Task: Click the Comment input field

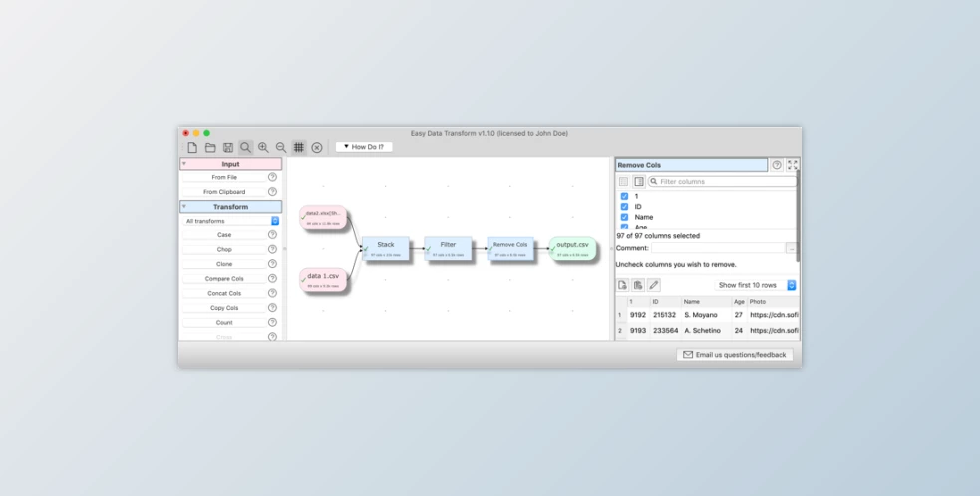Action: [718, 248]
